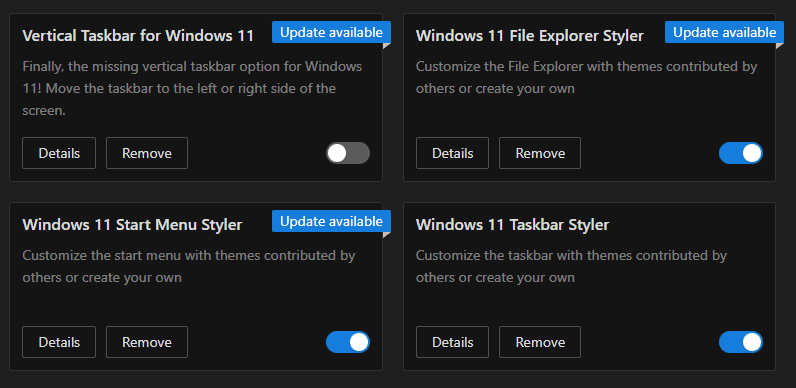Click the 'Finally, the missing vertical taskbar' description

(192, 88)
